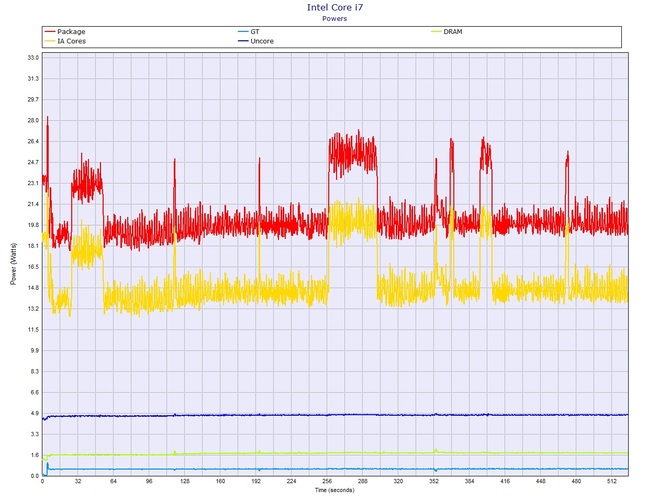Click the Package legend entry
Image resolution: width=670 pixels, height=502 pixels.
pyautogui.click(x=65, y=32)
